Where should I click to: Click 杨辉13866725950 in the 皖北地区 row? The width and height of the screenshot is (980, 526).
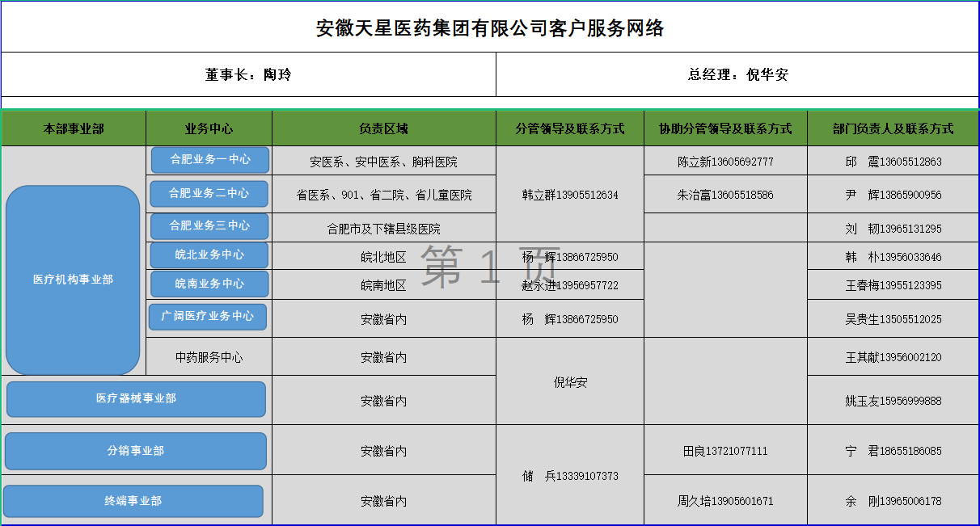click(570, 257)
